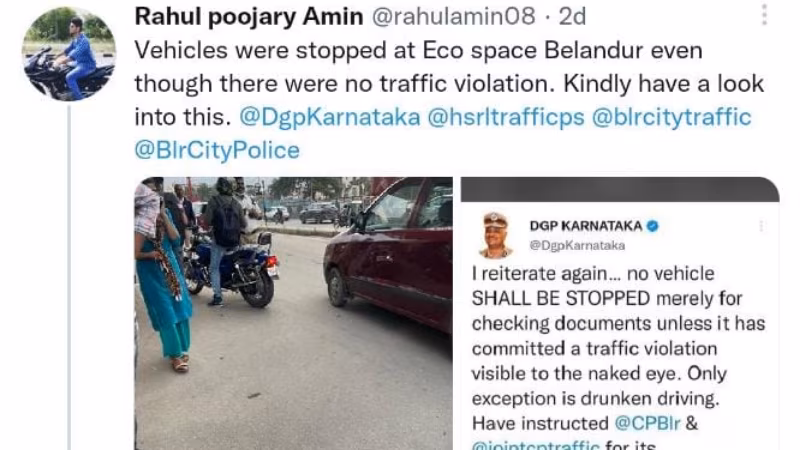Open the street photo of stopped vehicles
The image size is (800, 450).
[293, 313]
